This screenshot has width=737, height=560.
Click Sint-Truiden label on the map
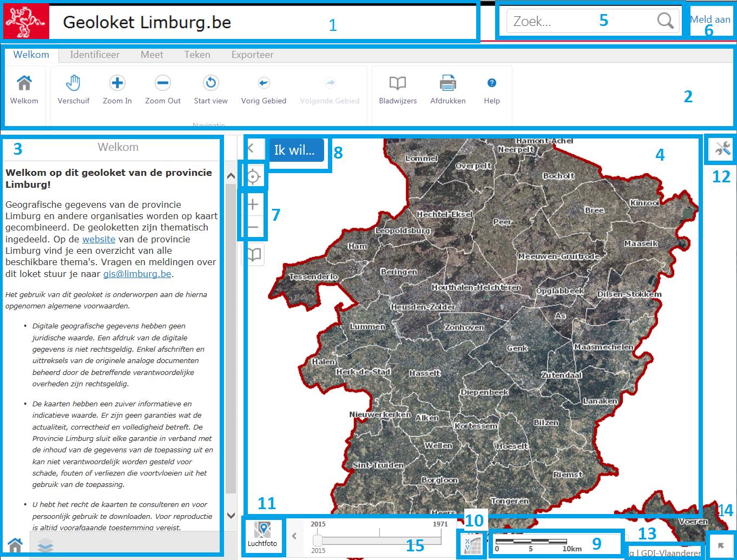pos(378,465)
